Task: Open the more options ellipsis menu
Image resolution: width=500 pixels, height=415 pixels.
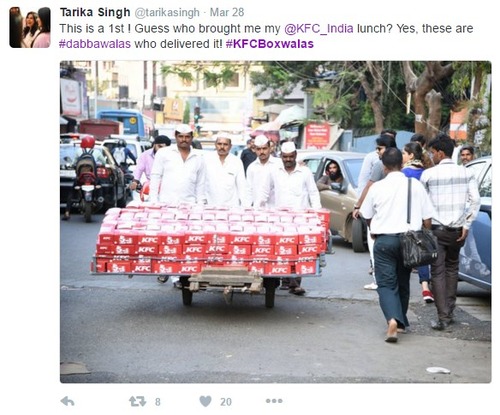Action: tap(274, 401)
